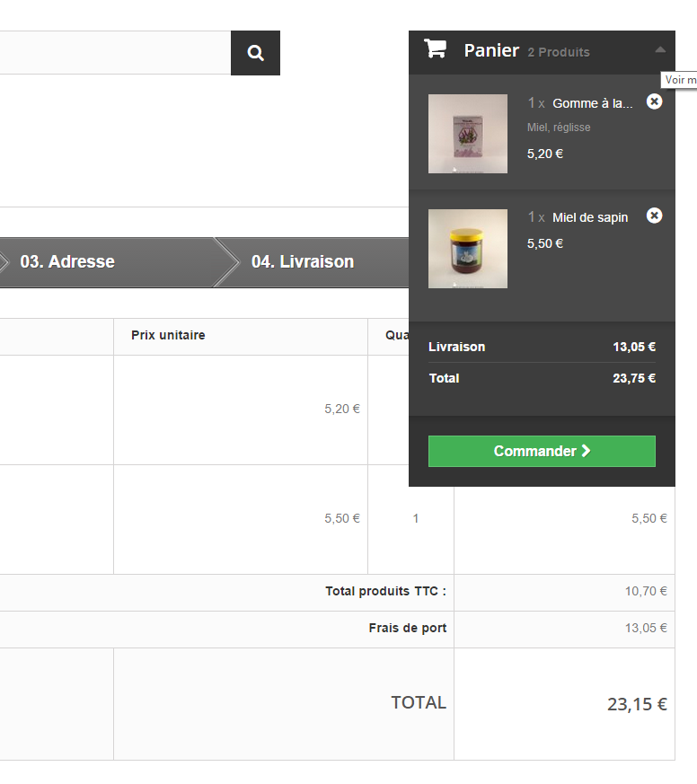Remove Gomme à la... from cart

click(x=654, y=101)
